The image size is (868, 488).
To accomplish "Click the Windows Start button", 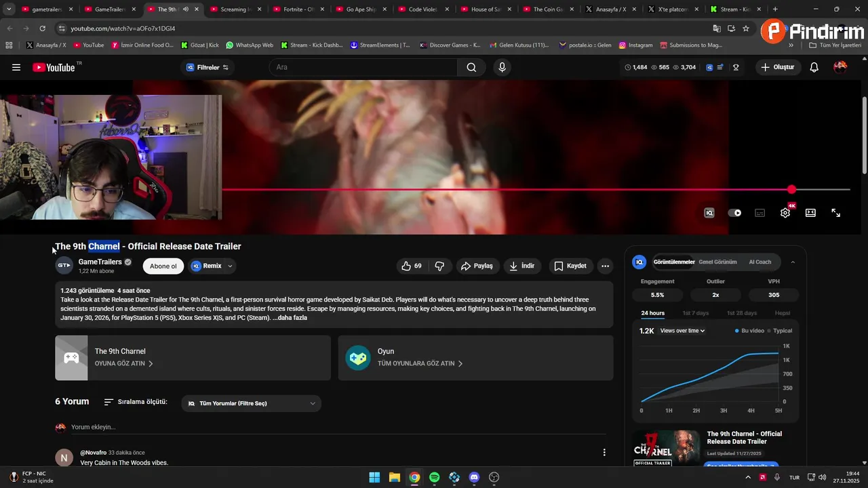I will 374,477.
